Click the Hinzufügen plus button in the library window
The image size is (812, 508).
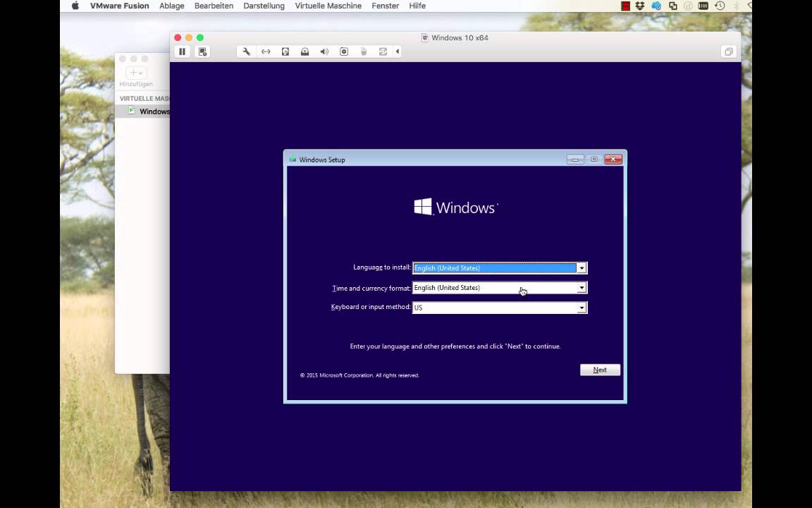point(136,73)
